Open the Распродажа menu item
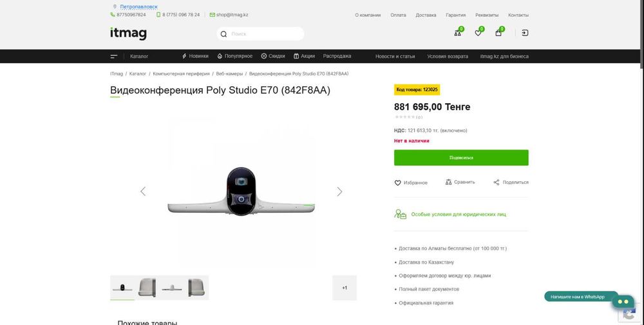644x325 pixels. 337,56
